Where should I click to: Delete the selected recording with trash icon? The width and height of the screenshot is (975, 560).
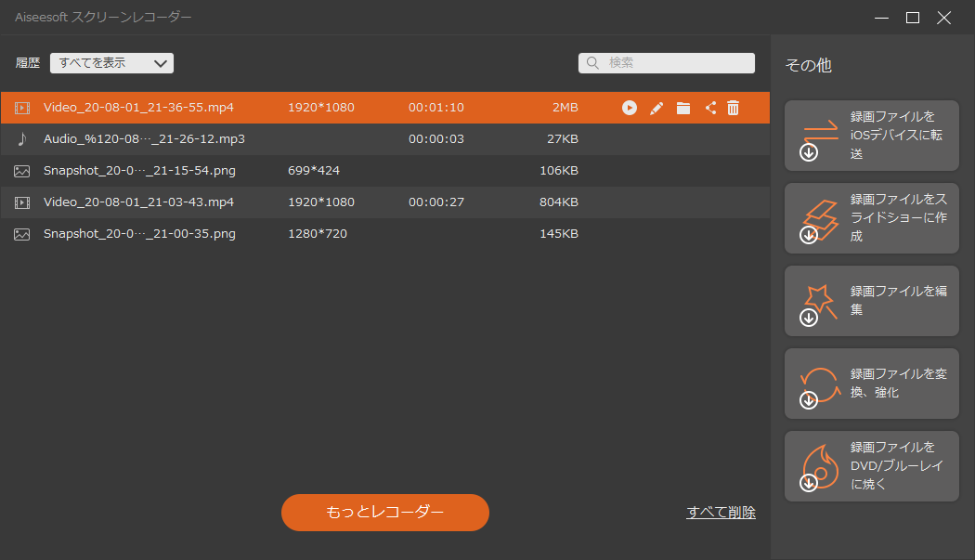[734, 108]
